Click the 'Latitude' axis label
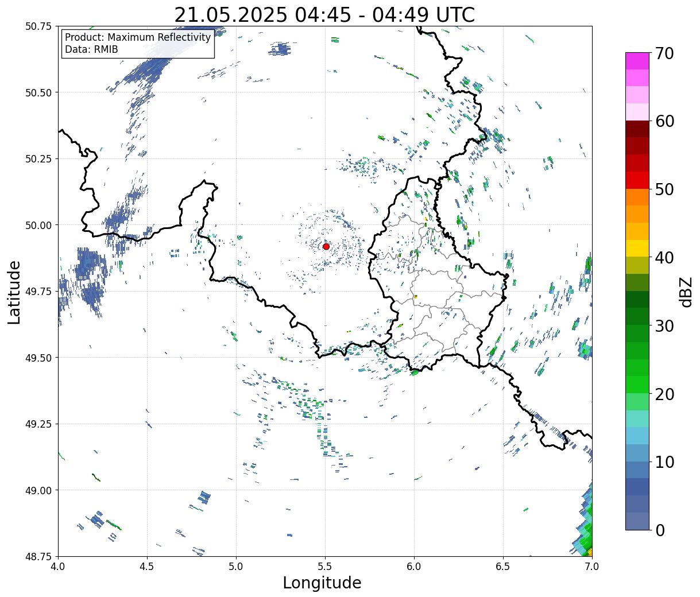Viewport: 700px width, 597px height. point(14,292)
